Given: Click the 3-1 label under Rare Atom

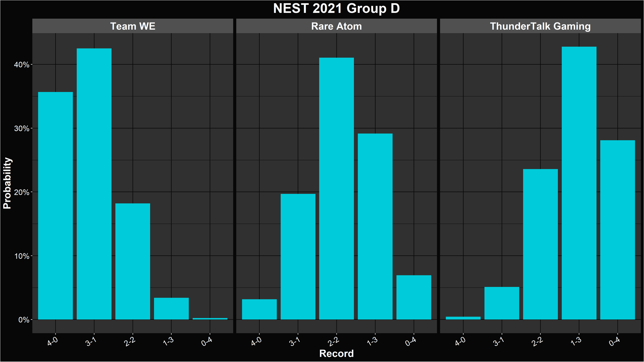Looking at the screenshot, I should click(x=295, y=342).
